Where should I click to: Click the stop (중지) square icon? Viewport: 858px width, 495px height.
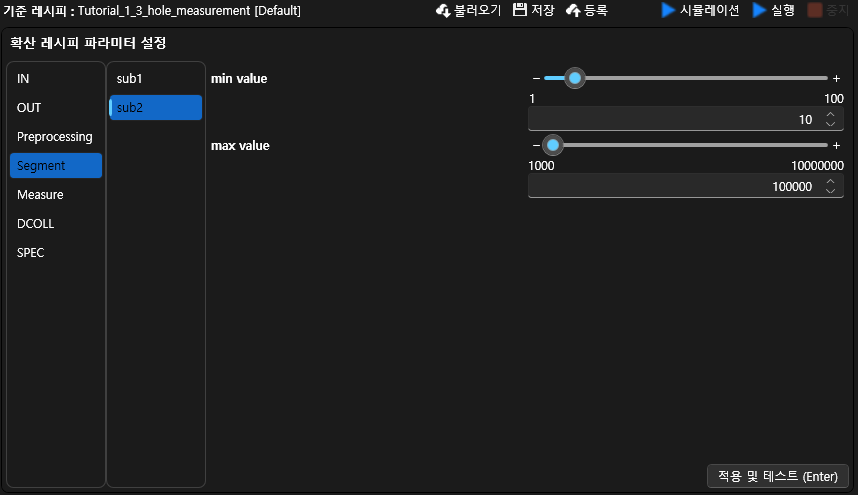click(x=814, y=10)
